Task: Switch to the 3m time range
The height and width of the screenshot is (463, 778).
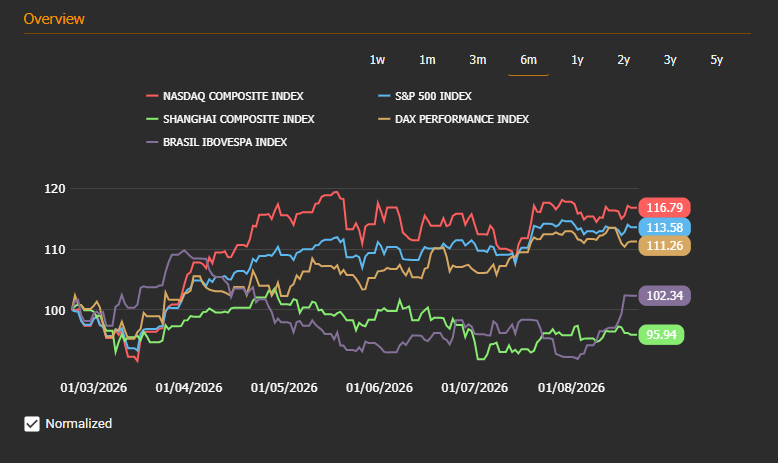Action: click(x=478, y=60)
